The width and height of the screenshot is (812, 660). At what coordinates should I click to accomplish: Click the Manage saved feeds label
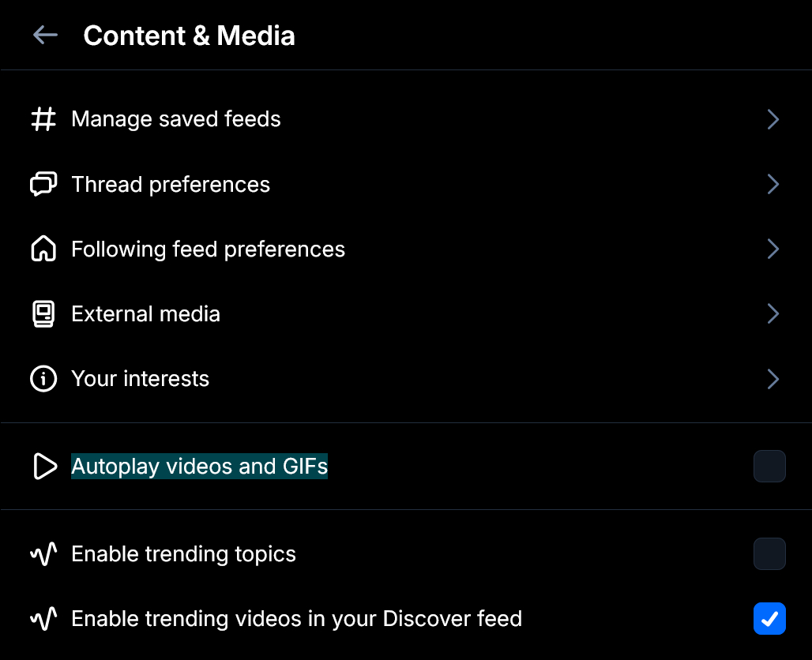click(x=175, y=119)
